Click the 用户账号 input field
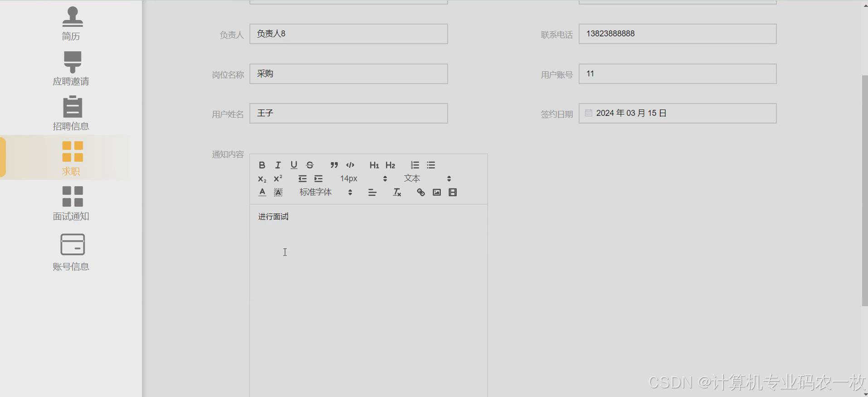This screenshot has width=868, height=397. tap(678, 74)
